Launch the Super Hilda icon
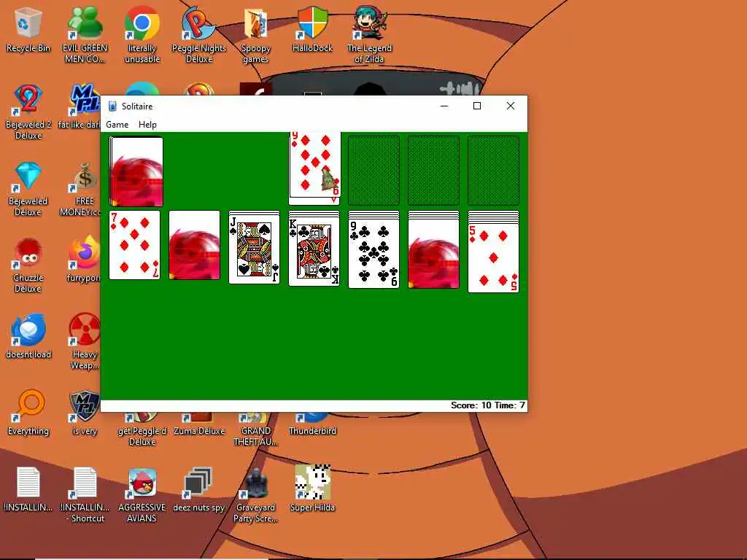Viewport: 747px width, 560px height. (312, 489)
